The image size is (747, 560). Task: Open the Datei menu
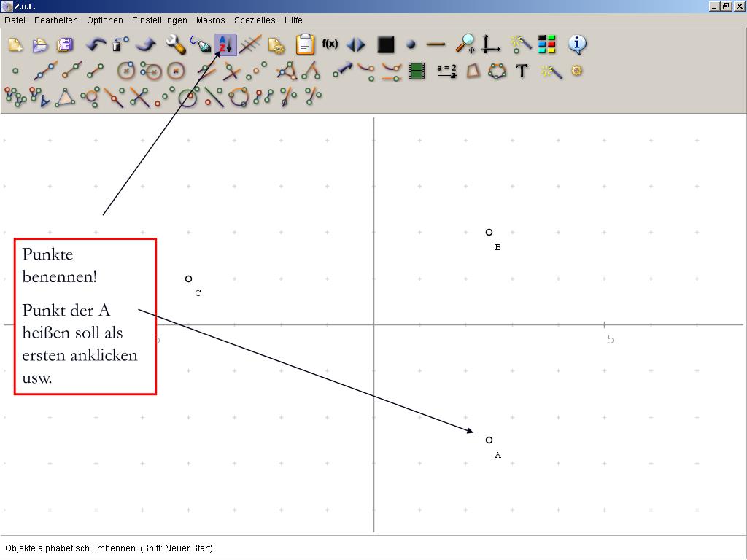pos(15,20)
